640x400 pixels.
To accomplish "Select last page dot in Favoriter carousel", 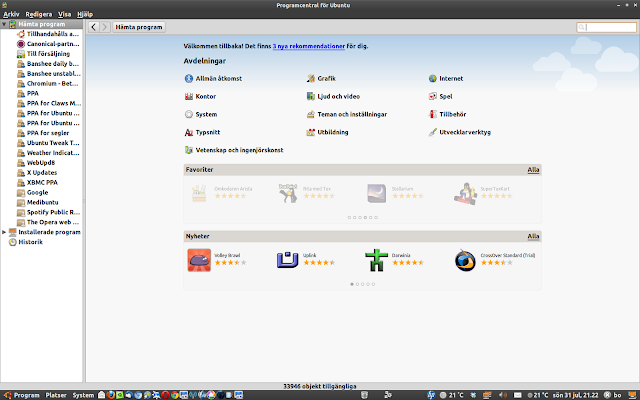I will click(x=376, y=218).
